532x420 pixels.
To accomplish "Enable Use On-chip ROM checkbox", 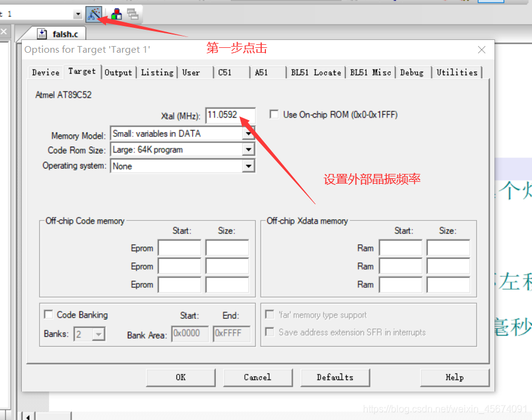I will click(x=274, y=115).
